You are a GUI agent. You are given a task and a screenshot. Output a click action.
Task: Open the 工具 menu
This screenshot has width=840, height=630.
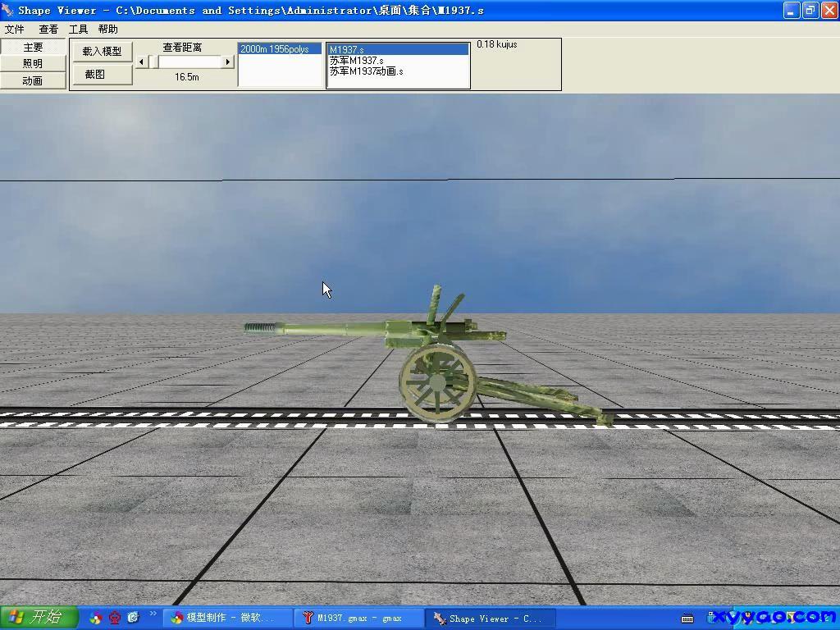coord(78,30)
